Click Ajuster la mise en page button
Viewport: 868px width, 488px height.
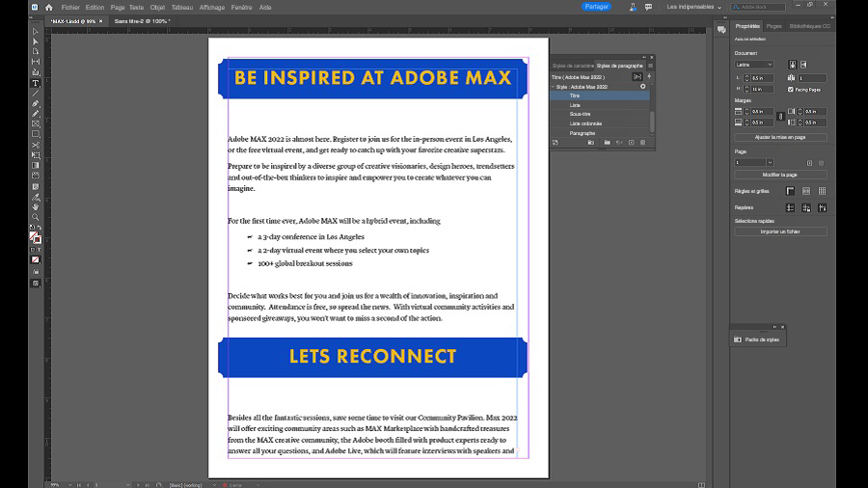click(x=780, y=137)
